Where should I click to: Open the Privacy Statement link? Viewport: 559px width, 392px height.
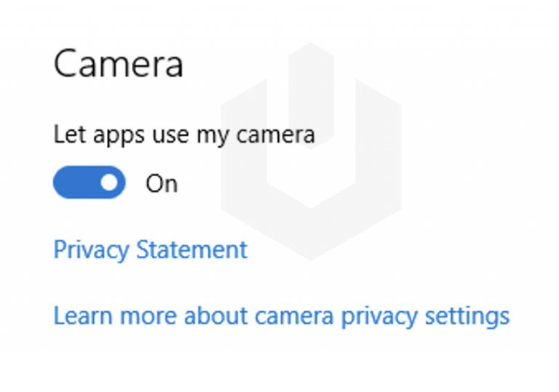[x=151, y=250]
